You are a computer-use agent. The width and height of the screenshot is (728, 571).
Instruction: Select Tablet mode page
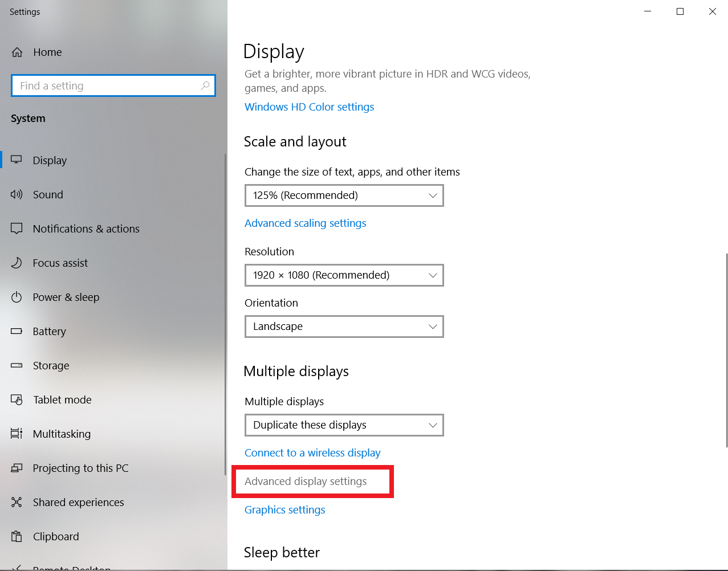click(113, 399)
